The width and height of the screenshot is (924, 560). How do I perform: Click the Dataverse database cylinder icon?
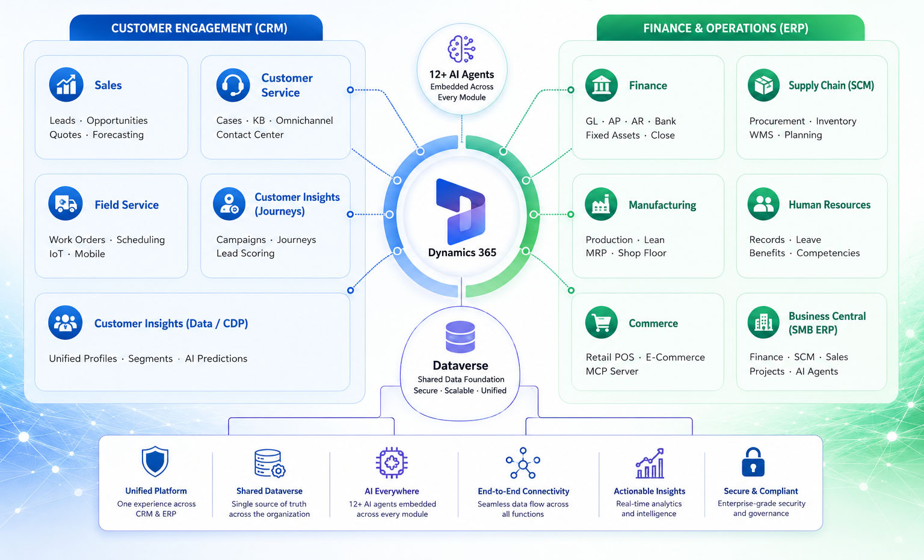[461, 336]
